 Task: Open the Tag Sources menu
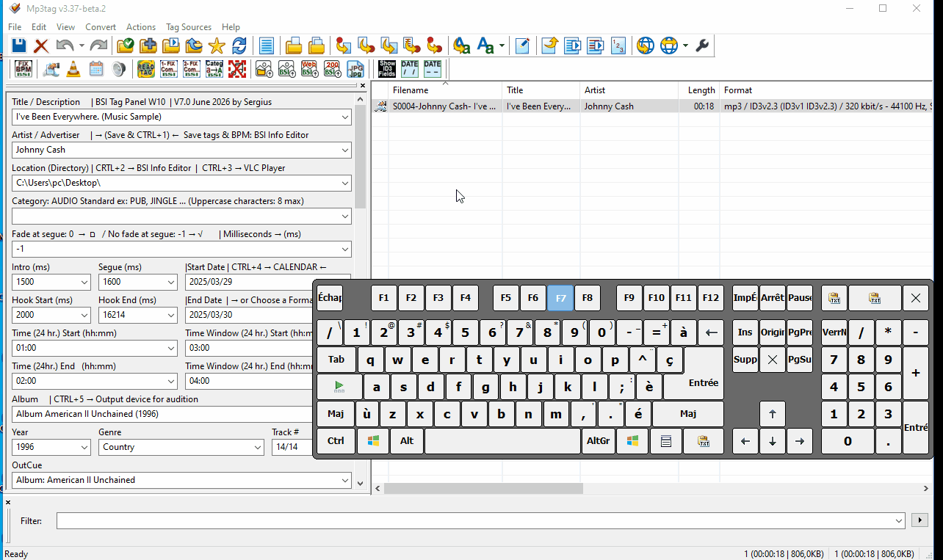pyautogui.click(x=189, y=27)
